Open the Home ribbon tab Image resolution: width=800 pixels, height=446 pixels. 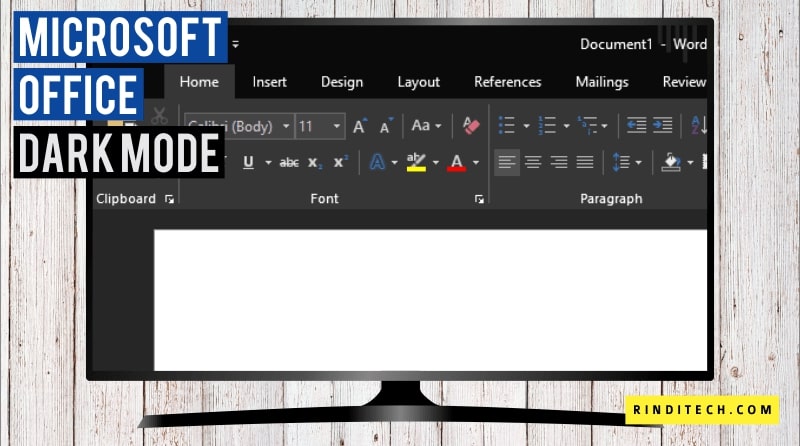click(x=199, y=82)
